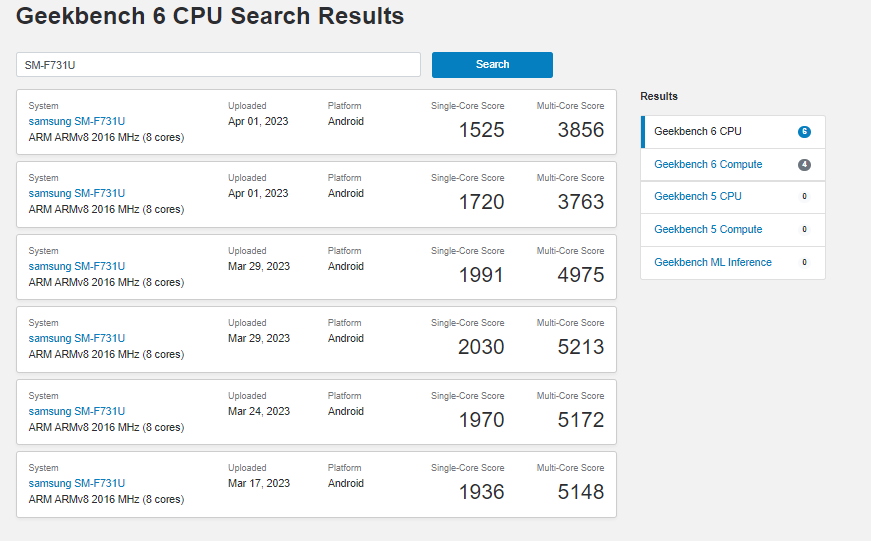The image size is (871, 541).
Task: Open samsung link uploaded Mar 17, 2023
Action: pyautogui.click(x=77, y=483)
